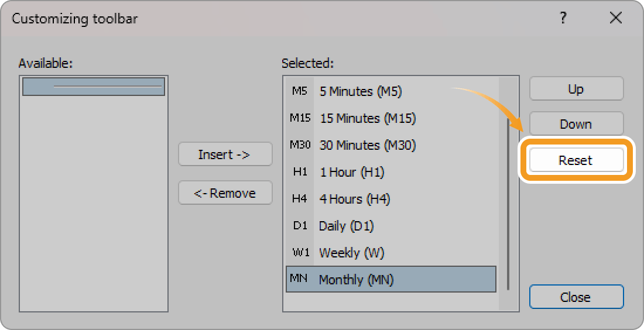Close dialog with title bar X
Image resolution: width=644 pixels, height=330 pixels.
coord(616,18)
